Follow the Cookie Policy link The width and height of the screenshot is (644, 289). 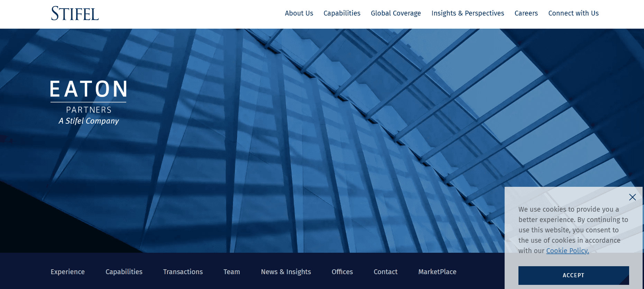pyautogui.click(x=567, y=251)
